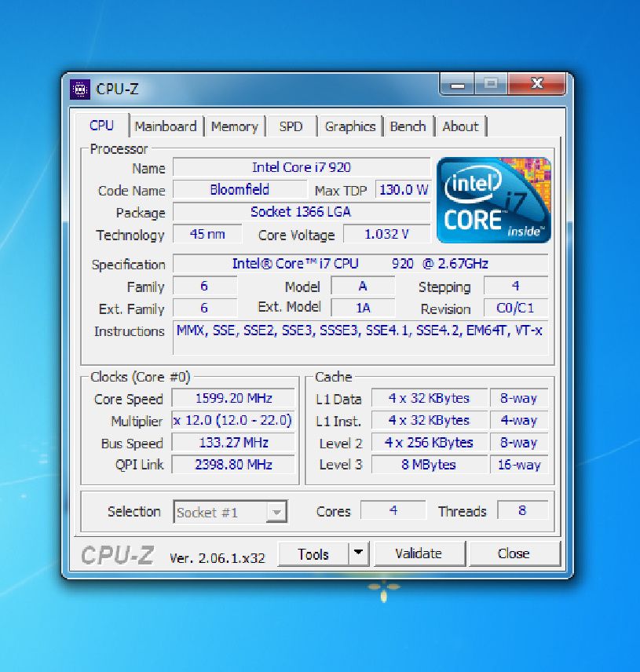This screenshot has width=640, height=672.
Task: Select the SPD tab
Action: click(291, 126)
